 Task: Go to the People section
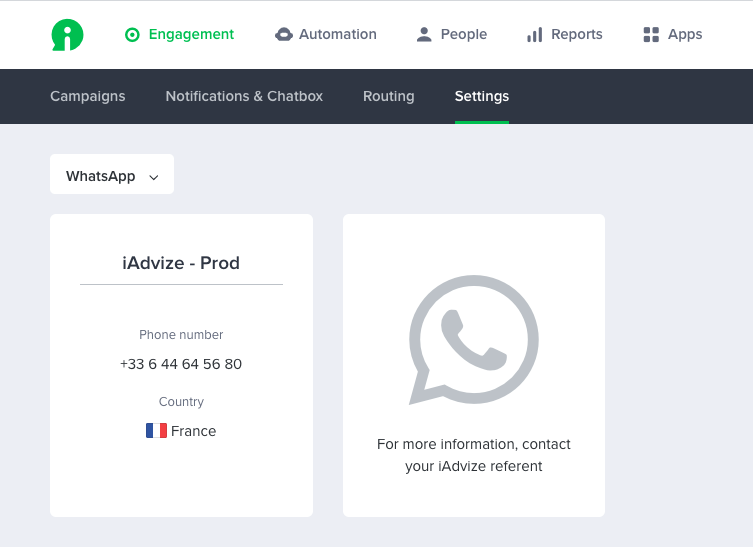[451, 35]
